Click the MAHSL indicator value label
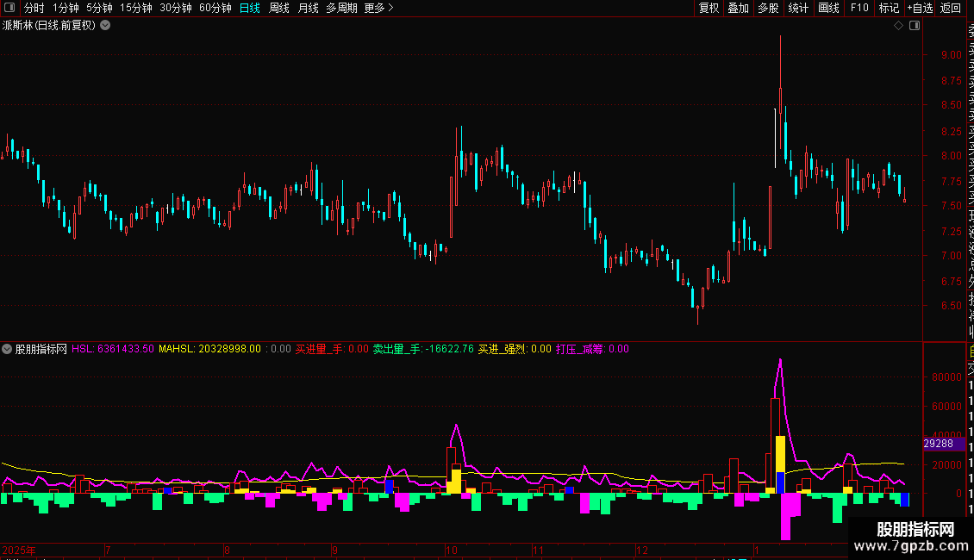 [x=210, y=349]
